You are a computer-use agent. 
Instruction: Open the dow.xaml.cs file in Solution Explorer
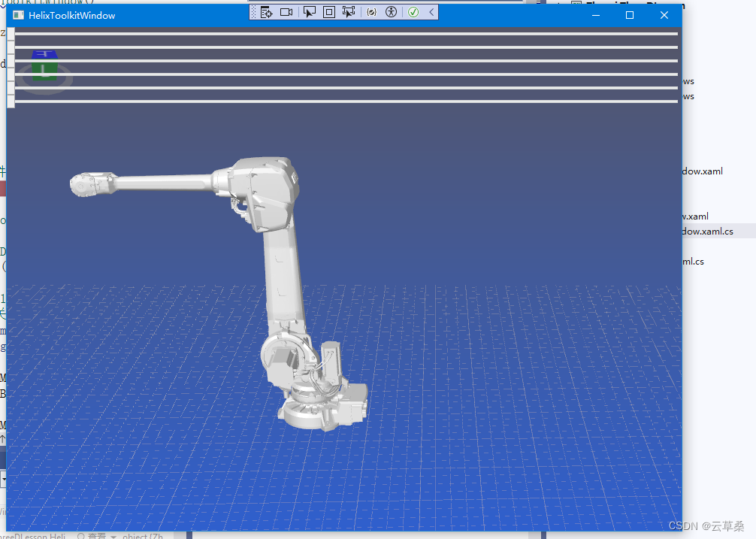click(709, 231)
